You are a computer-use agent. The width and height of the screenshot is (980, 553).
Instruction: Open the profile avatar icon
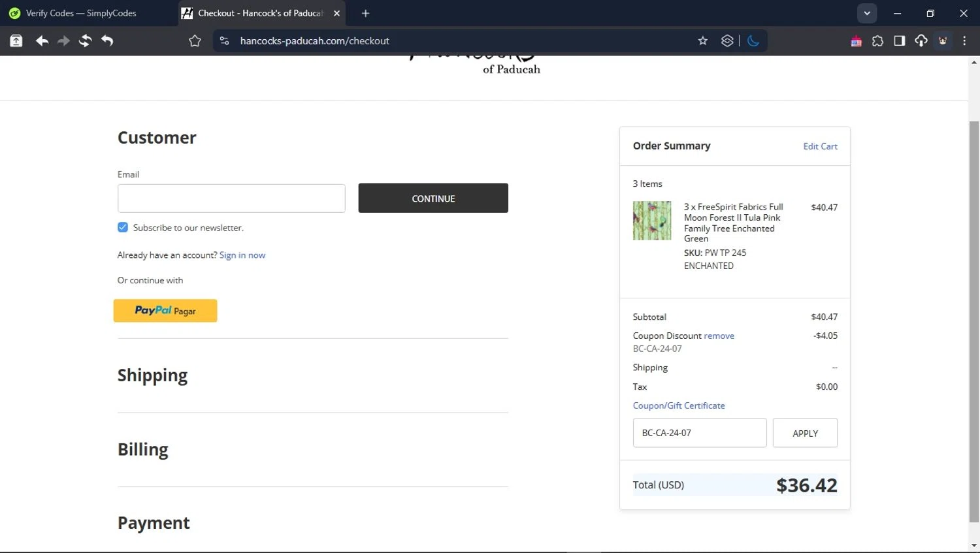point(943,41)
